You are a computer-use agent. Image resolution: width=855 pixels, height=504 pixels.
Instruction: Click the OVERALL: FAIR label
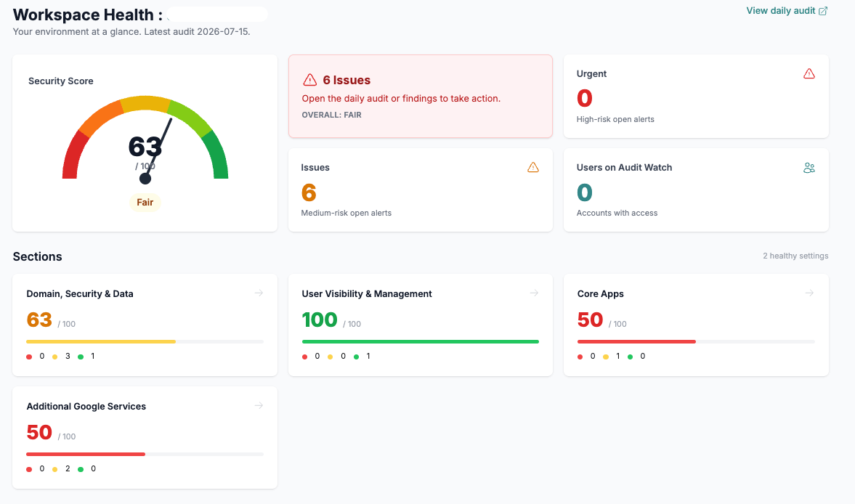pyautogui.click(x=331, y=115)
